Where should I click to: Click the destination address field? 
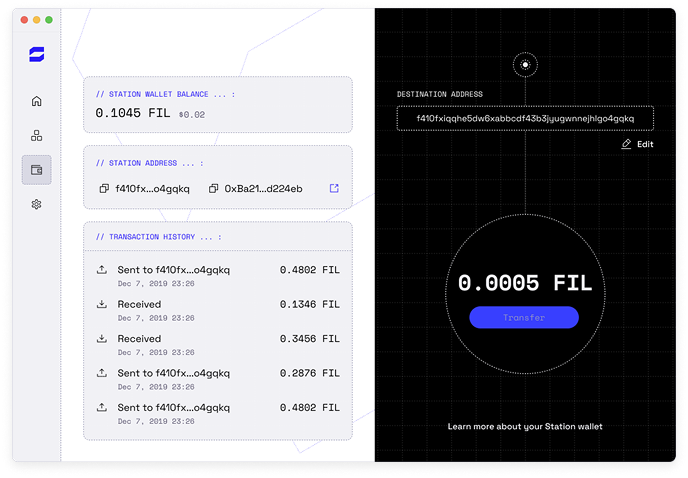525,118
